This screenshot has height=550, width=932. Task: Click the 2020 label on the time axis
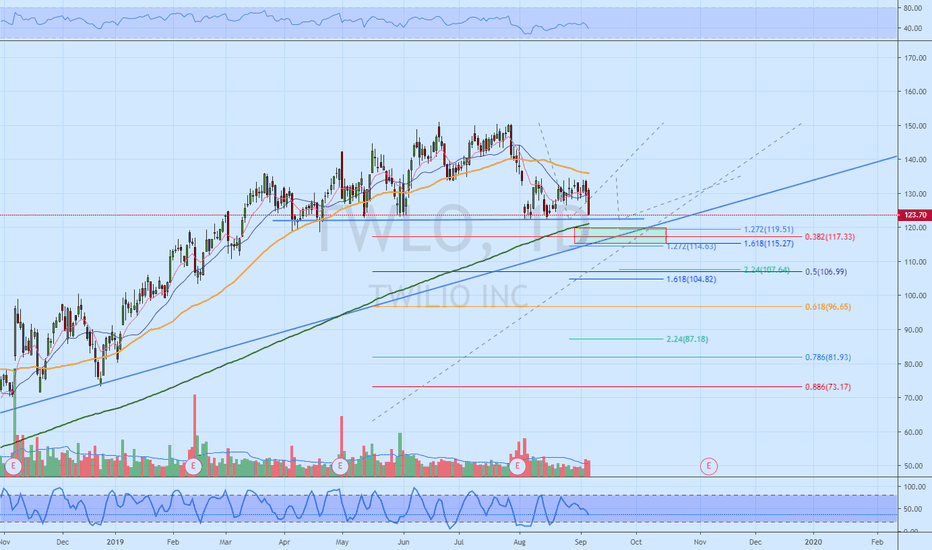tap(813, 542)
